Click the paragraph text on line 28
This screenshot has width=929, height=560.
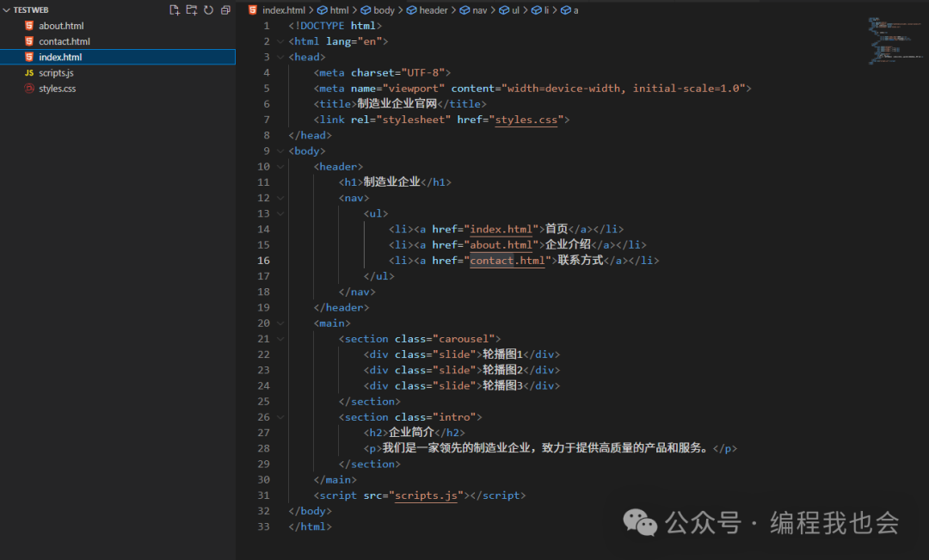pos(545,448)
